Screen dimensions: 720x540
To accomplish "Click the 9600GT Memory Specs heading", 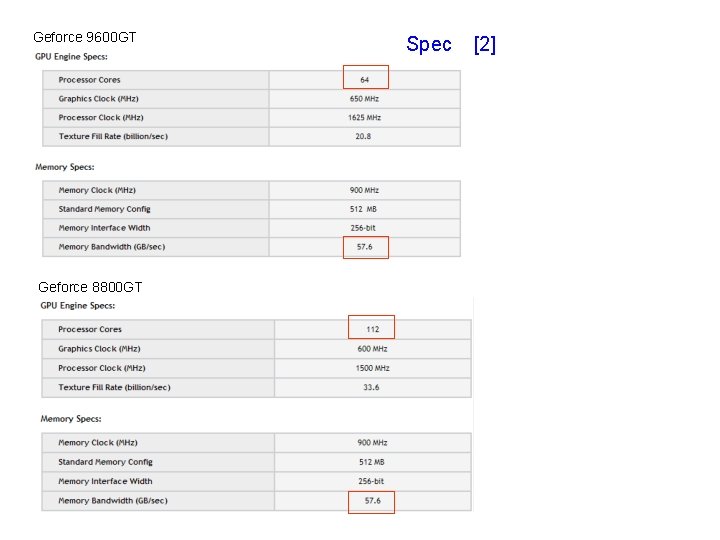I will coord(65,167).
